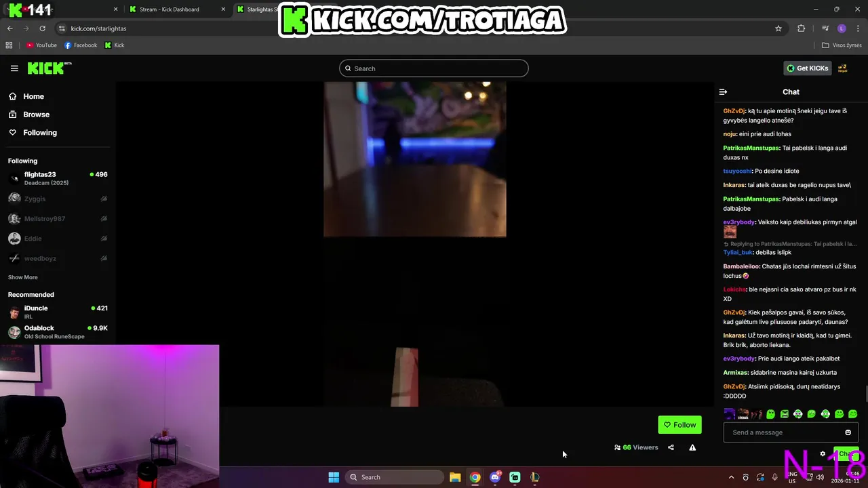This screenshot has height=488, width=868.
Task: Open League of Legends taskbar icon
Action: tap(535, 477)
